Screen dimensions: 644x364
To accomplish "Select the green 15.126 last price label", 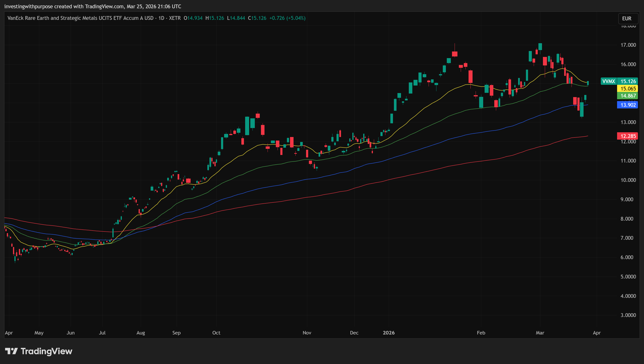I will [628, 81].
